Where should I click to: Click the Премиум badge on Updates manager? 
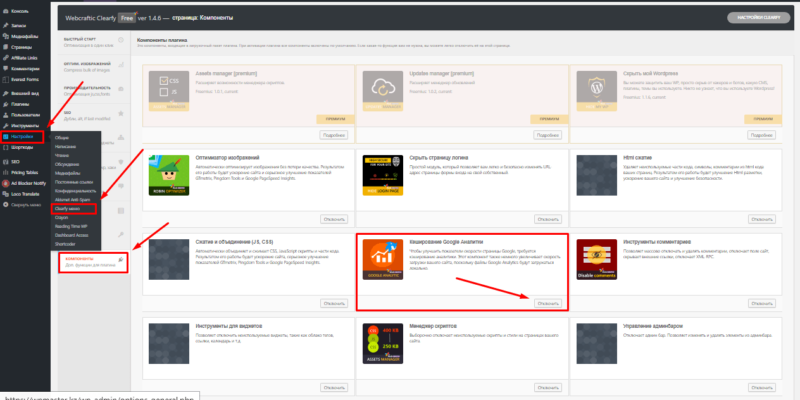tap(549, 119)
